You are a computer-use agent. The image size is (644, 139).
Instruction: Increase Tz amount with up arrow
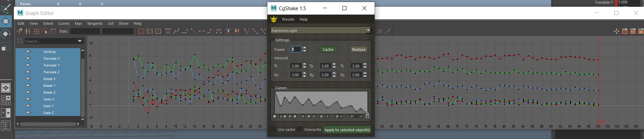click(365, 64)
